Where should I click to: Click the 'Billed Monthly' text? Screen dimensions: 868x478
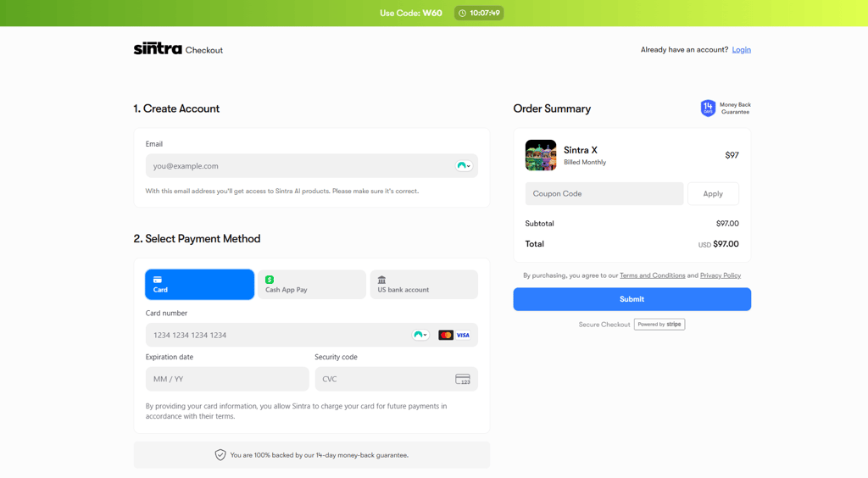[585, 162]
